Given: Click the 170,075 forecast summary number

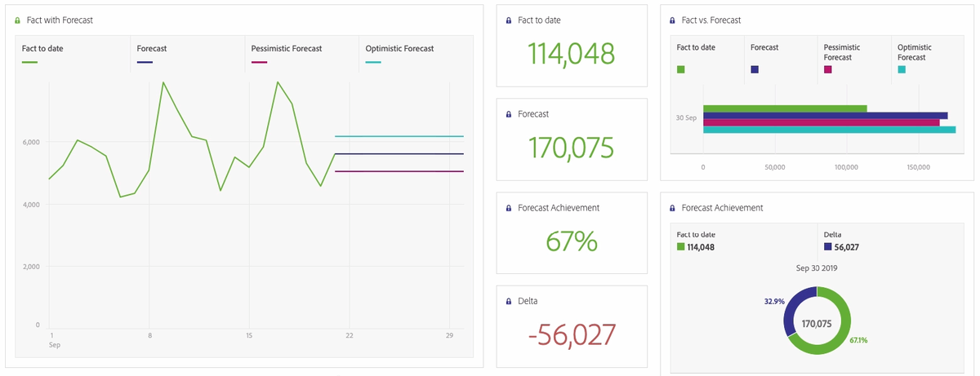Looking at the screenshot, I should point(571,148).
